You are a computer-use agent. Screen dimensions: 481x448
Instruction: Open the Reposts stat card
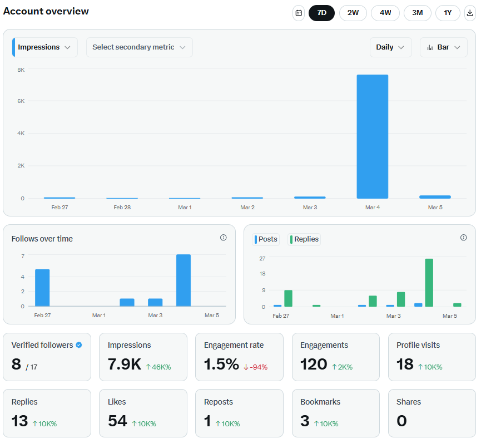click(x=239, y=413)
